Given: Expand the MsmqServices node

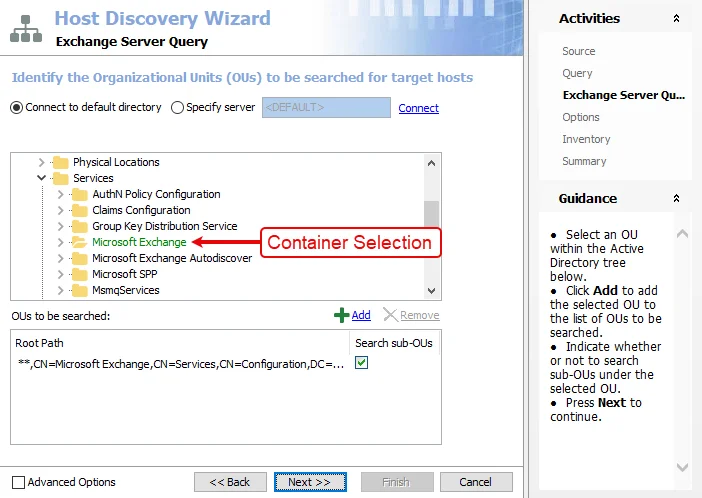Looking at the screenshot, I should click(x=60, y=290).
